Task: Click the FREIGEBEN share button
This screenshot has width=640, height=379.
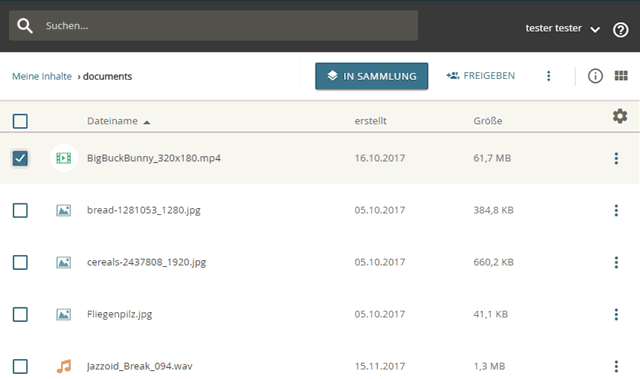Action: click(480, 76)
